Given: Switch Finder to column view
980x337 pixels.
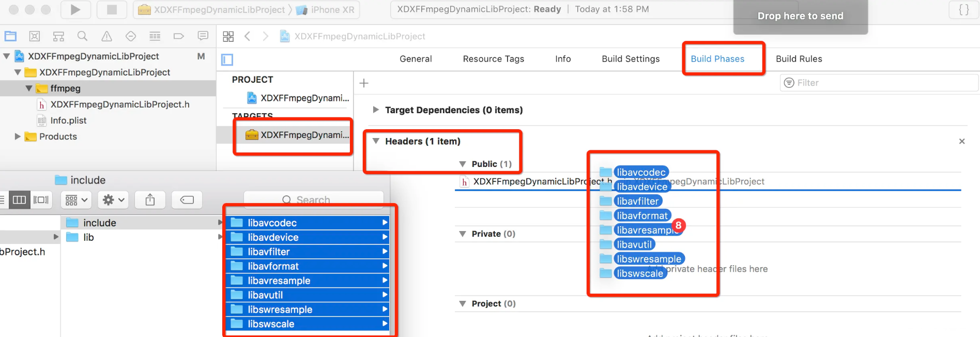Looking at the screenshot, I should [x=19, y=200].
